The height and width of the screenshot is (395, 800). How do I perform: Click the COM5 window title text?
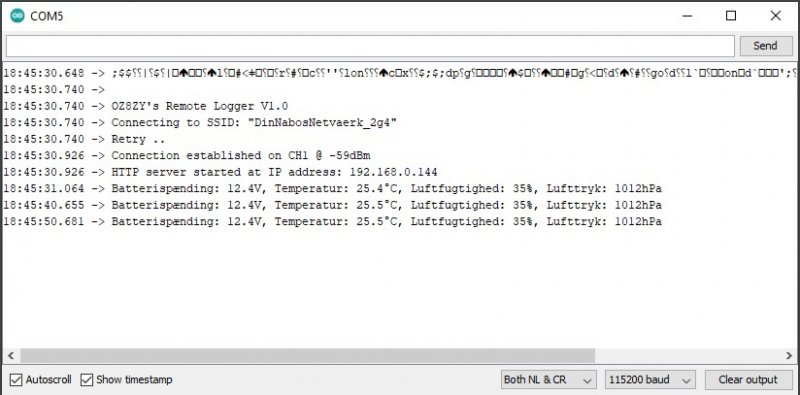point(46,16)
